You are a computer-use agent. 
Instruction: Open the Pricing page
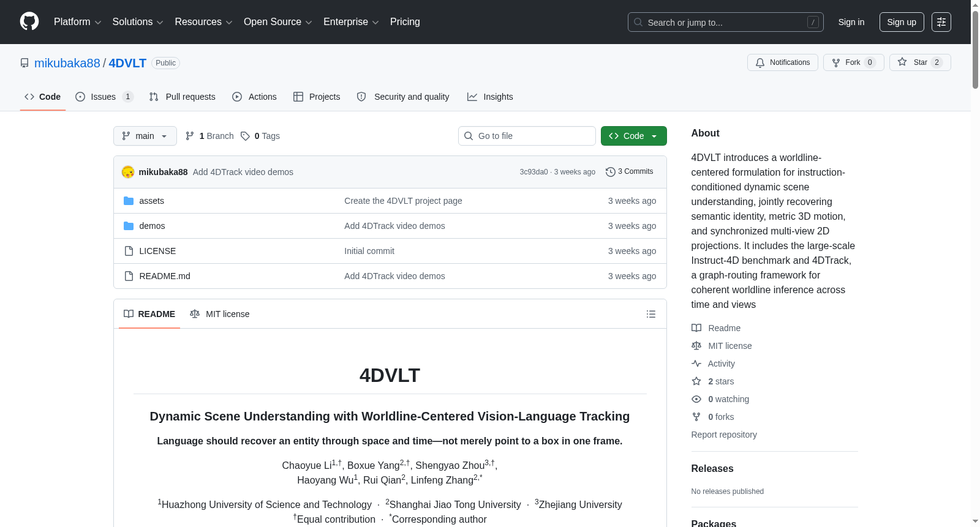tap(405, 22)
